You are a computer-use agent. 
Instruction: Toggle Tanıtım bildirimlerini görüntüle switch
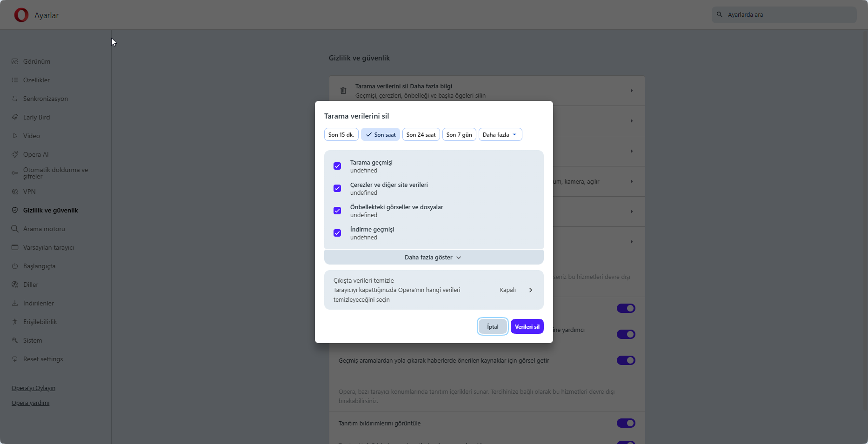[626, 423]
